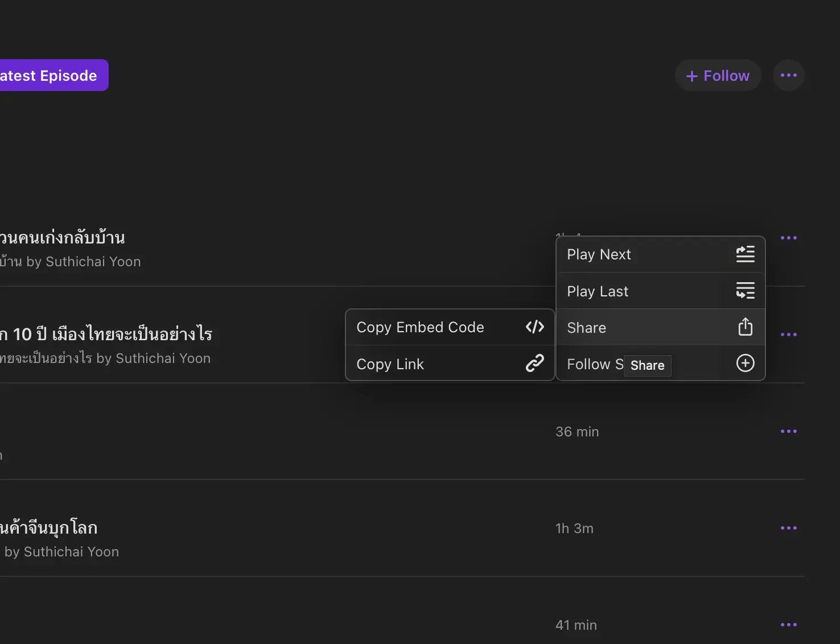Click the share arrow icon in menu

[745, 327]
